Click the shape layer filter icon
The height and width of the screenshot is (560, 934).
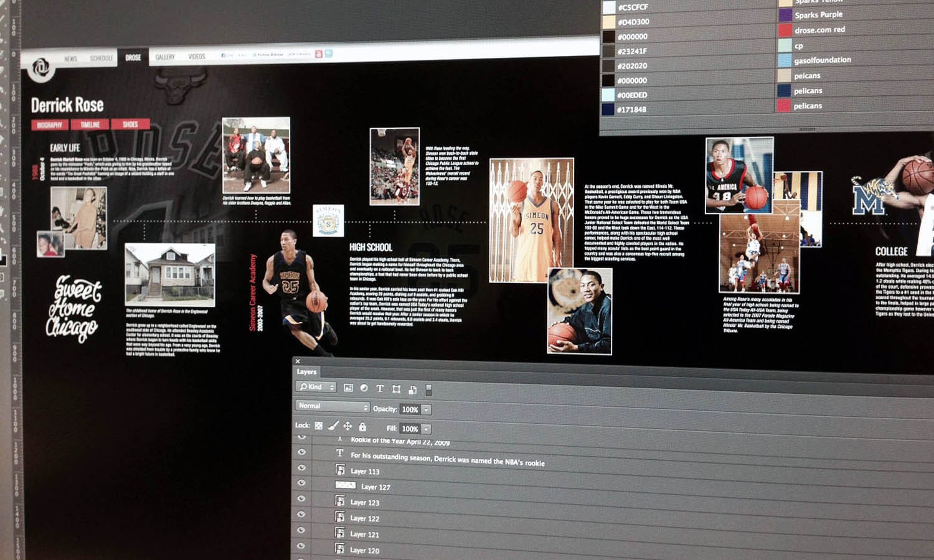click(x=396, y=389)
